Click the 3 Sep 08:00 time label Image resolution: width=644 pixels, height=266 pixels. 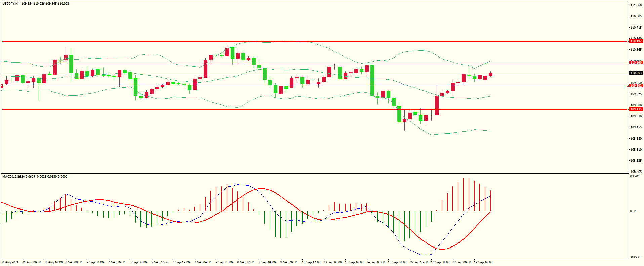click(x=138, y=262)
